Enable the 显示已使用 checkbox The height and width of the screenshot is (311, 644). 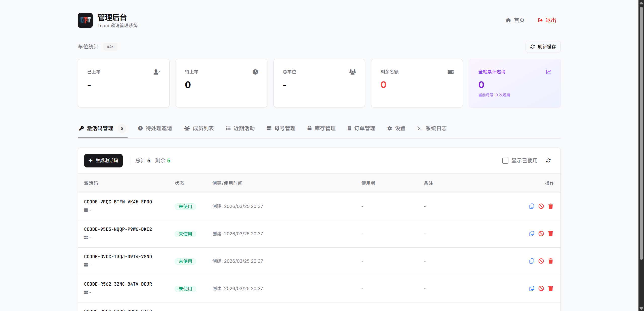coord(505,160)
